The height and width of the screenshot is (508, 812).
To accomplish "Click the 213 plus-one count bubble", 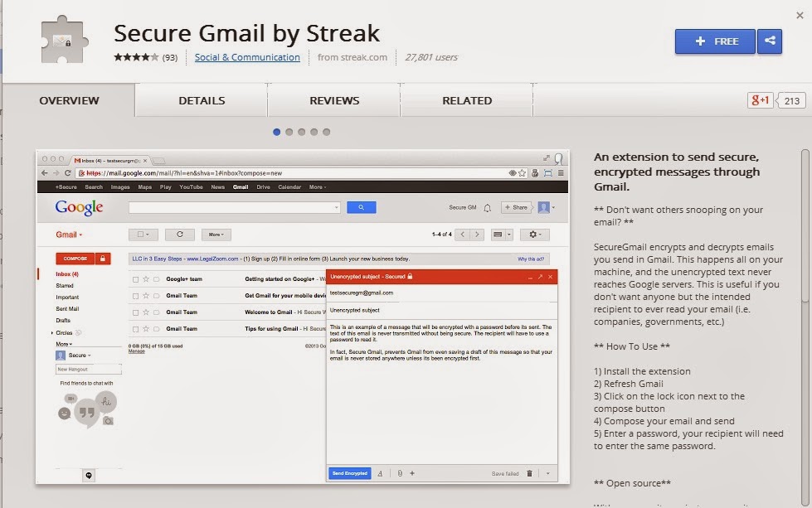I will (790, 100).
